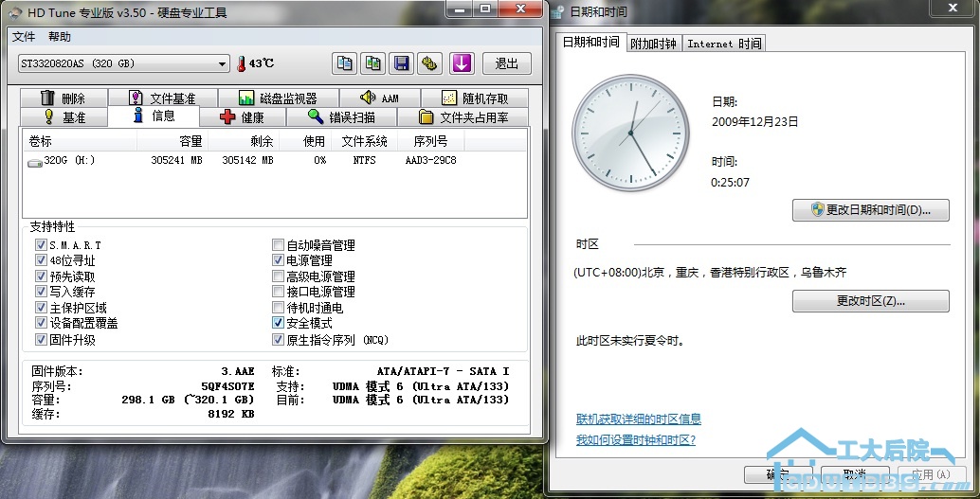Click the copy info toolbar icon
The height and width of the screenshot is (499, 980).
pos(344,63)
